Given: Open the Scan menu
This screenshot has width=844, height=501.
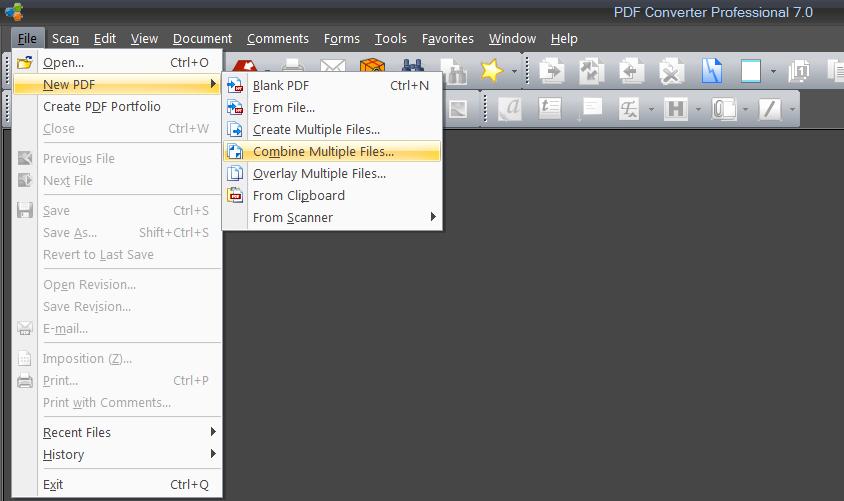Looking at the screenshot, I should [65, 39].
